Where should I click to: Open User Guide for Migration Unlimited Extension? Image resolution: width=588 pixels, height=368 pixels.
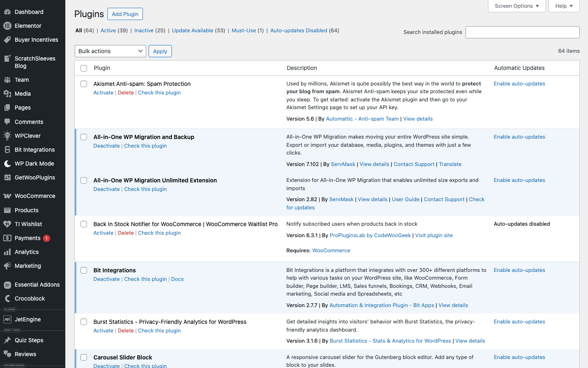point(405,200)
